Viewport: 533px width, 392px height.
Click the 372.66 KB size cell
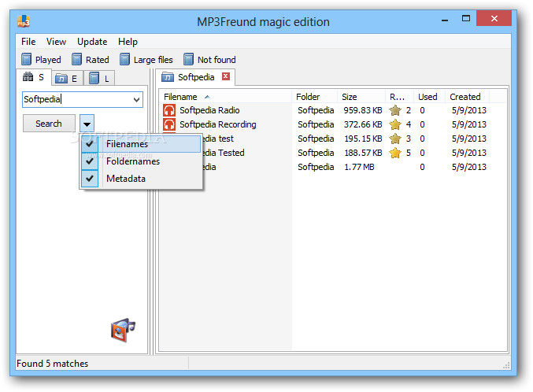[x=363, y=124]
